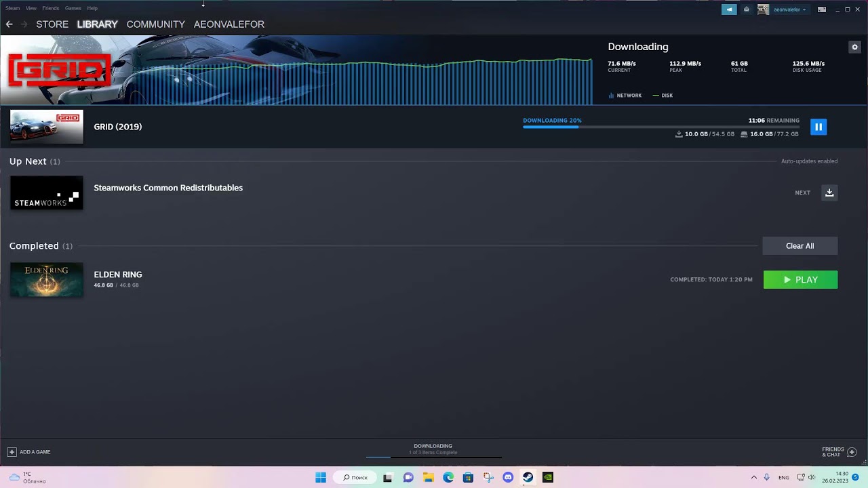Click the 61 GB TOTAL value

tap(739, 64)
